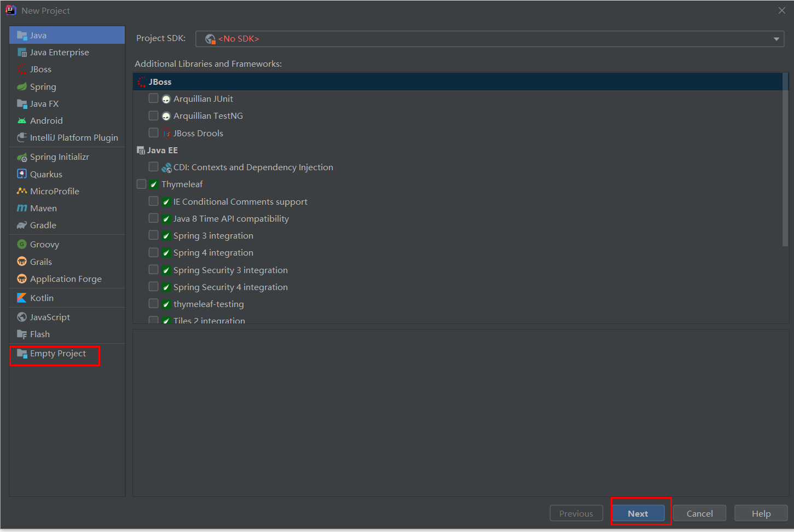Click the Thymeleaf green check icon
794x532 pixels.
click(x=154, y=184)
